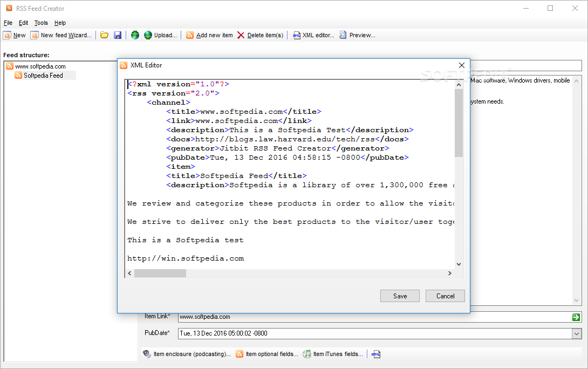Click the description scroll up arrow in main window
Image resolution: width=588 pixels, height=369 pixels.
coord(576,80)
